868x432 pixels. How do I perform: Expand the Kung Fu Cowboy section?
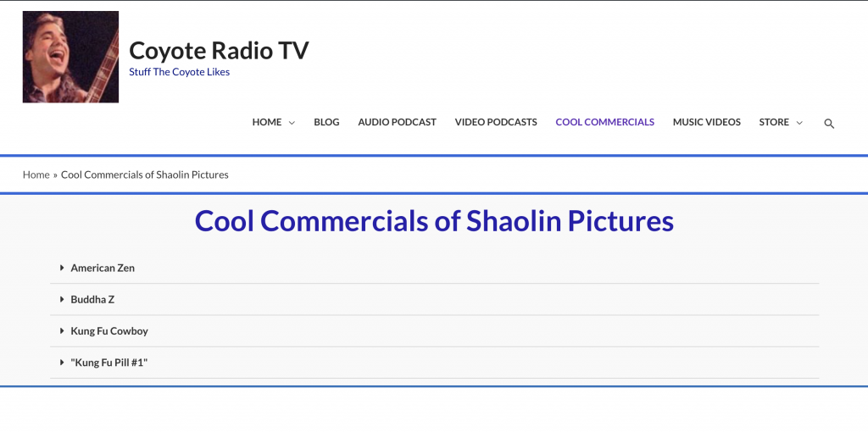pos(435,330)
